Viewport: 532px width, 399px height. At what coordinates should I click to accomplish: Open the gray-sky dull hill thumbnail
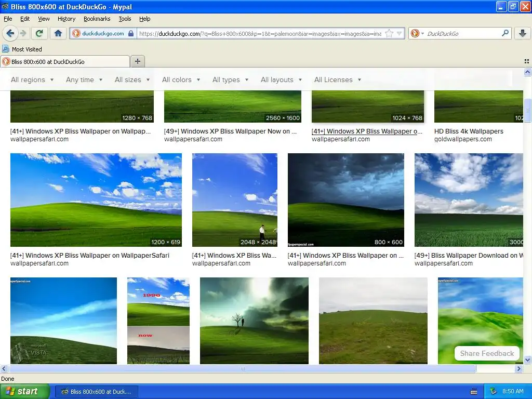(373, 321)
